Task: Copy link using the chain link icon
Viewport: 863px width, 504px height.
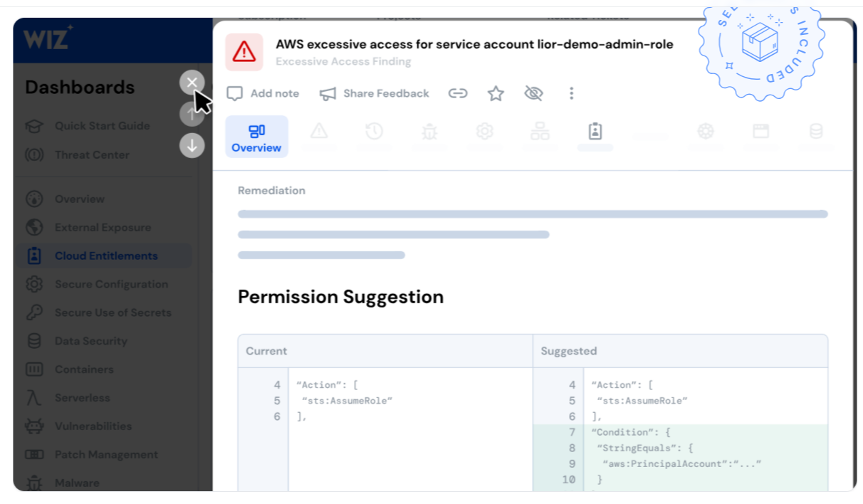Action: 458,93
